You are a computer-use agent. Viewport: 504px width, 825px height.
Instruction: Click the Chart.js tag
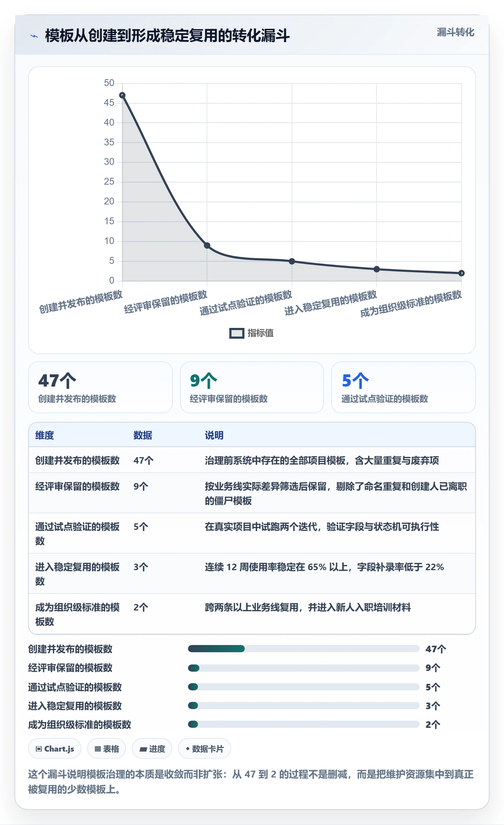coord(55,749)
